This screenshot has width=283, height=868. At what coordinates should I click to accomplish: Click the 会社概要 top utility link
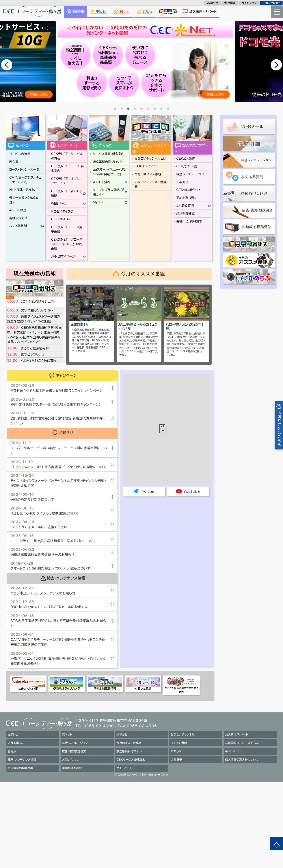(x=230, y=3)
